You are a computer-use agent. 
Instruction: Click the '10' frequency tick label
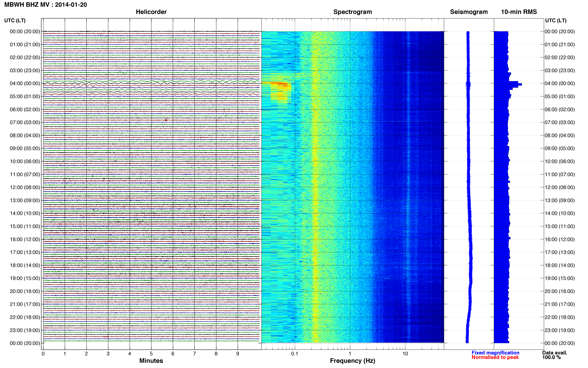405,354
